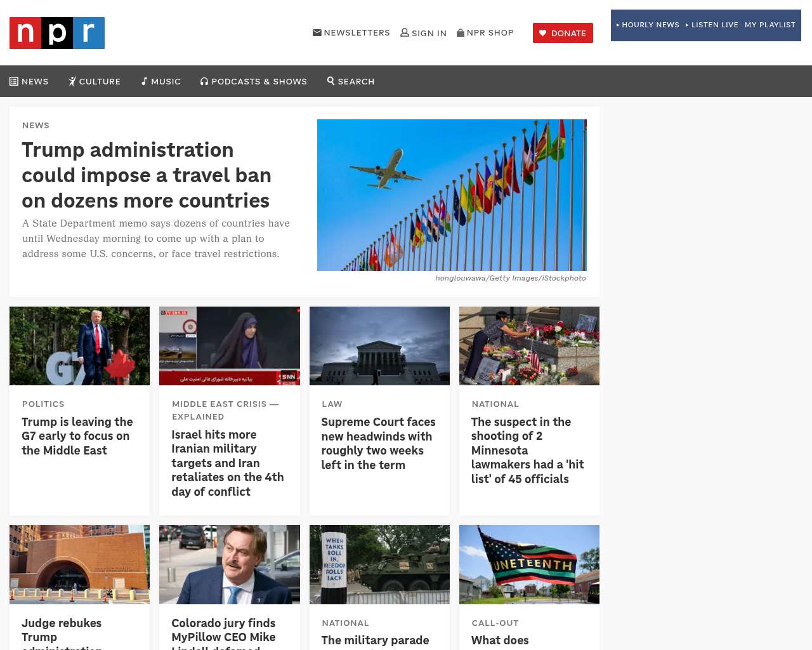The height and width of the screenshot is (650, 812).
Task: Click the Hourly News play arrow
Action: click(x=618, y=25)
